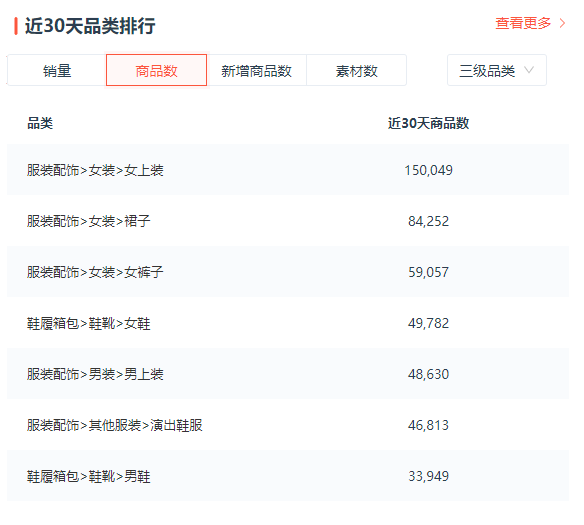This screenshot has height=525, width=584.
Task: Open the 素材数 tab
Action: (x=356, y=70)
